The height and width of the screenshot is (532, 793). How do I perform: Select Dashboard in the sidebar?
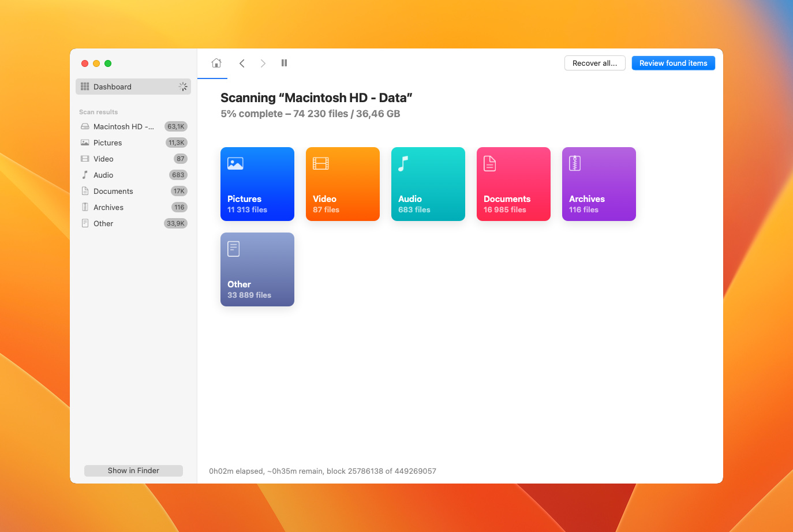113,87
